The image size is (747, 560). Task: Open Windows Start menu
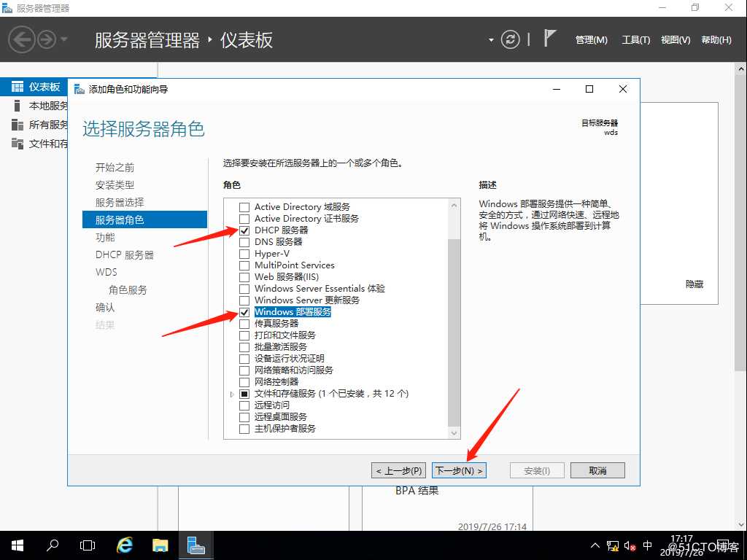coord(18,545)
